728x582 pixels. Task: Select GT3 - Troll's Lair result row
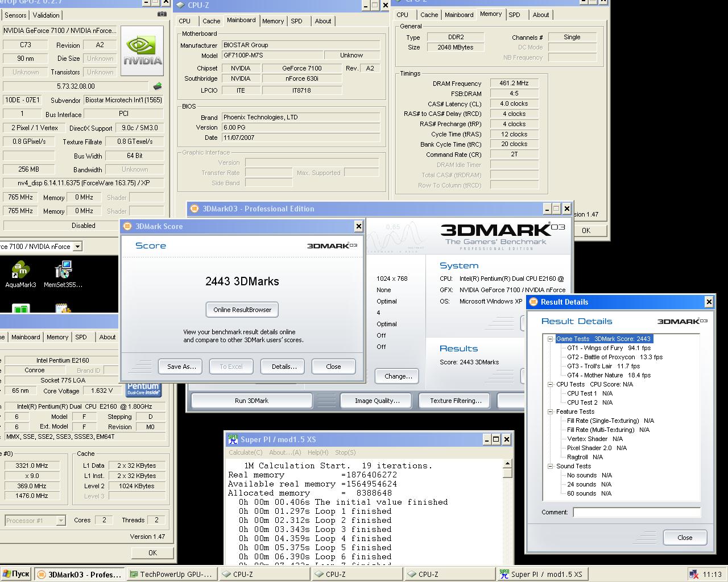click(603, 366)
